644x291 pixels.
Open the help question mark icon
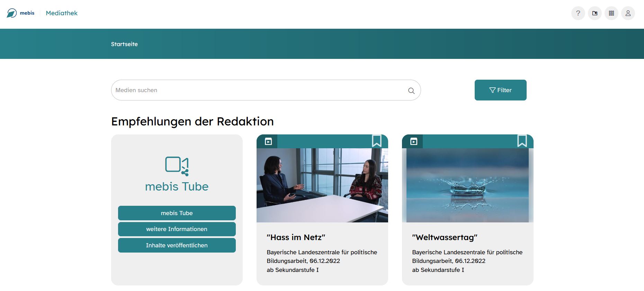(x=578, y=13)
